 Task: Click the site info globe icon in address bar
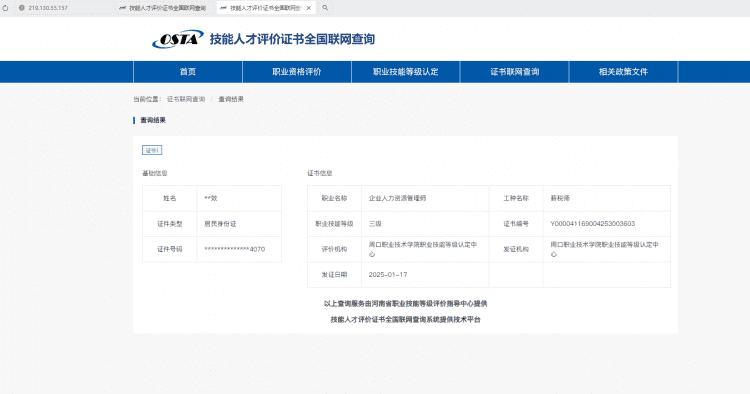[22, 8]
